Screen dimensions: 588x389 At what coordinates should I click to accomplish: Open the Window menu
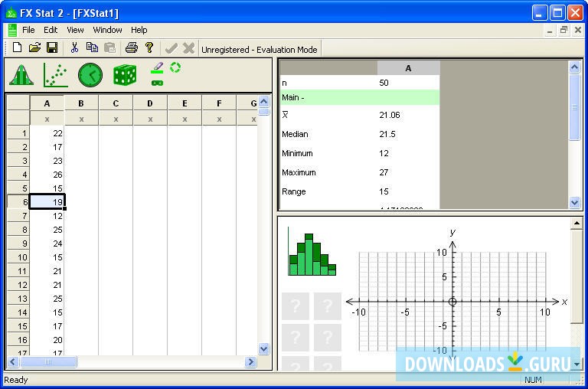pos(107,30)
